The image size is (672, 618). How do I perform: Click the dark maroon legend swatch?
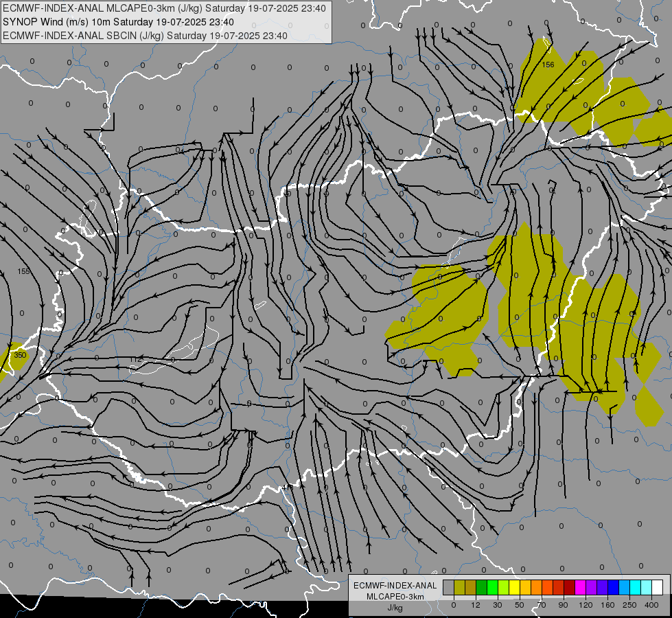(570, 587)
